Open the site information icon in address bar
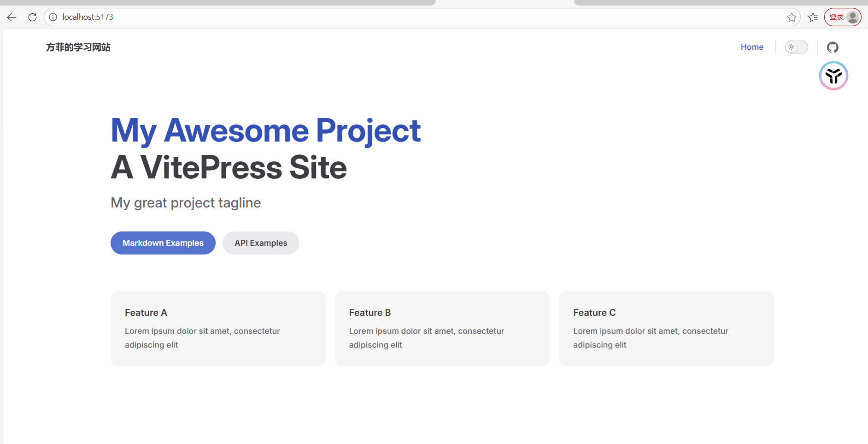 53,18
